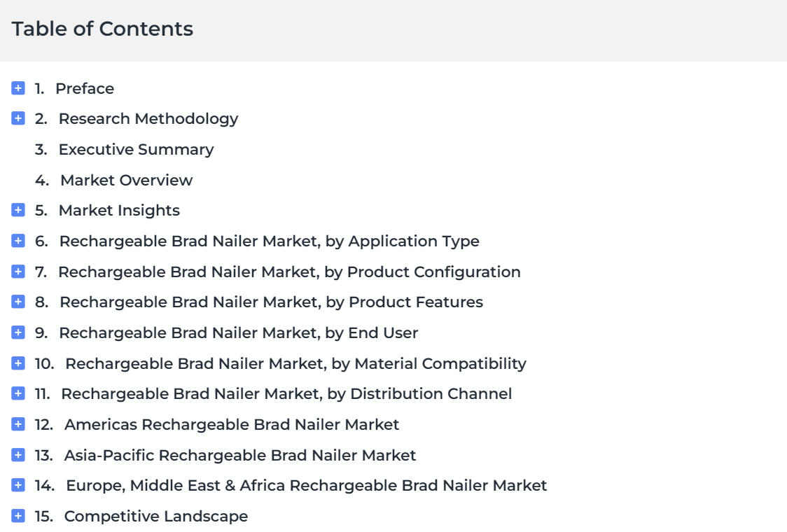Click the Preface chapter title

(x=85, y=88)
